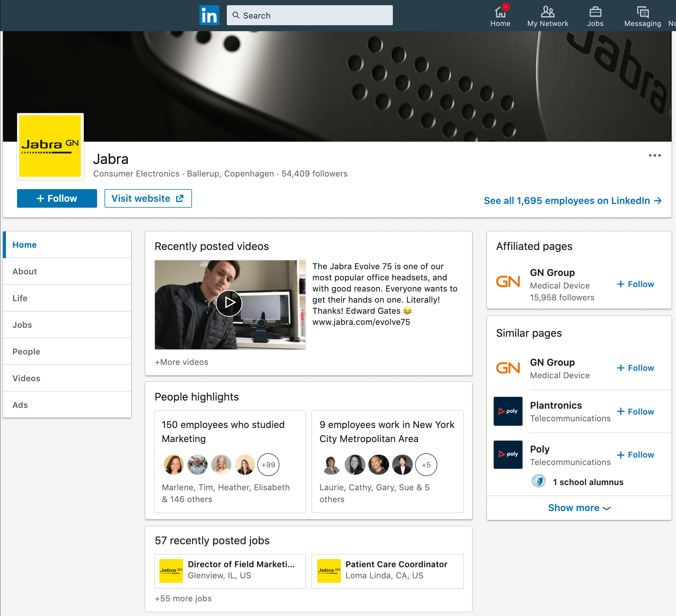Open the My Network icon
This screenshot has height=616, width=676.
pyautogui.click(x=548, y=15)
